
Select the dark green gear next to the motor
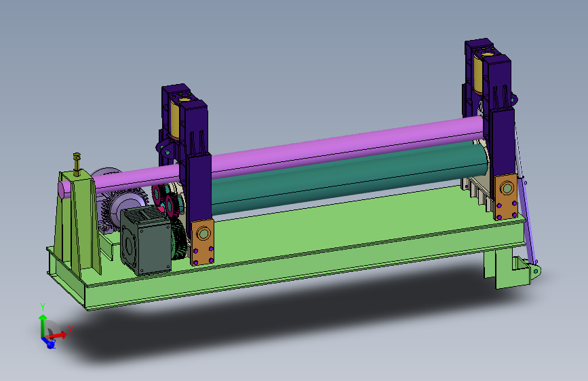pyautogui.click(x=178, y=240)
